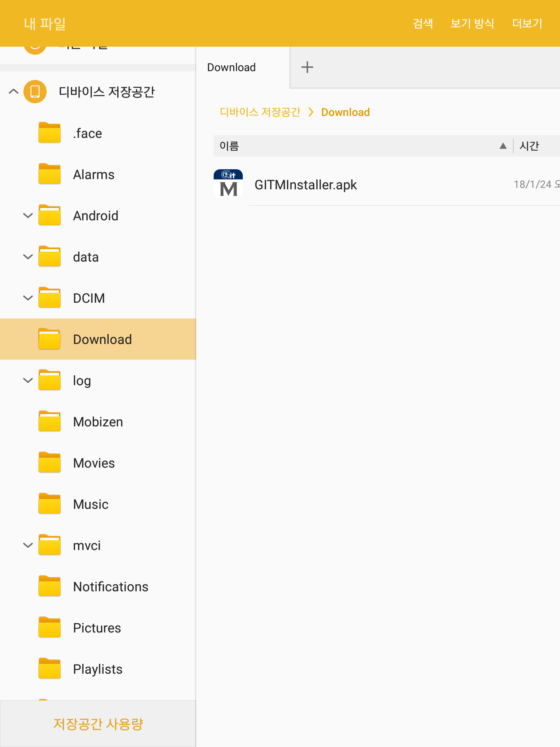Select the mvci folder label

[x=87, y=546]
